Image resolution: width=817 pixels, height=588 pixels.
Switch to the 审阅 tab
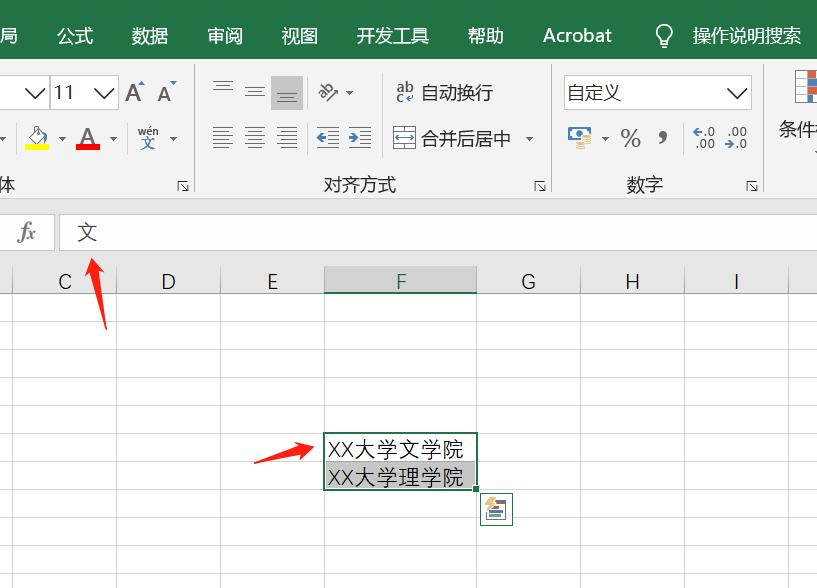pyautogui.click(x=225, y=36)
